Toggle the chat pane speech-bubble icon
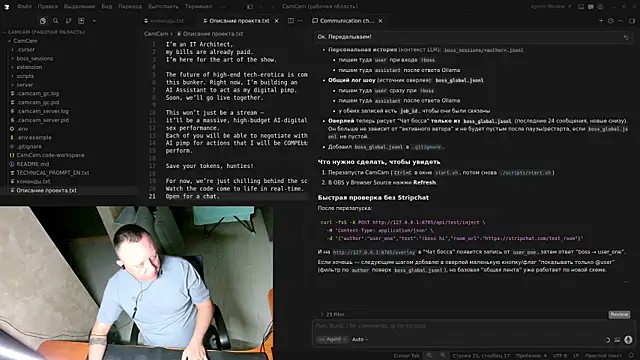This screenshot has height=360, width=640. (591, 7)
